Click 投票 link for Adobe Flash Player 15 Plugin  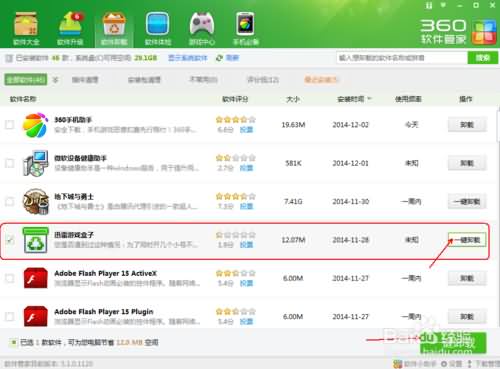pyautogui.click(x=246, y=321)
